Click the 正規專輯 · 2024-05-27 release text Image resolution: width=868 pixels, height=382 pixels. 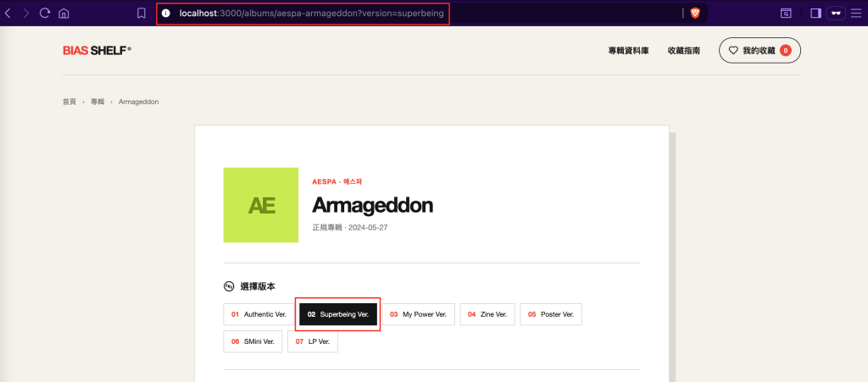[x=350, y=228]
